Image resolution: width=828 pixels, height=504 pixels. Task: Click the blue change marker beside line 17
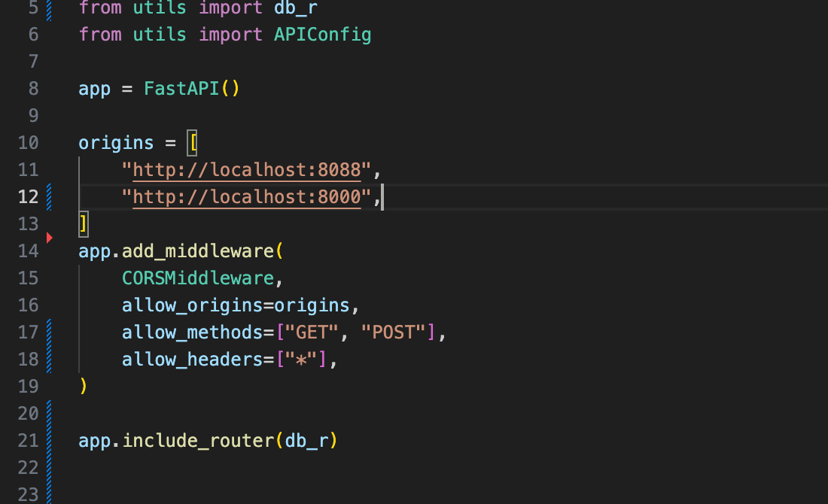(49, 332)
